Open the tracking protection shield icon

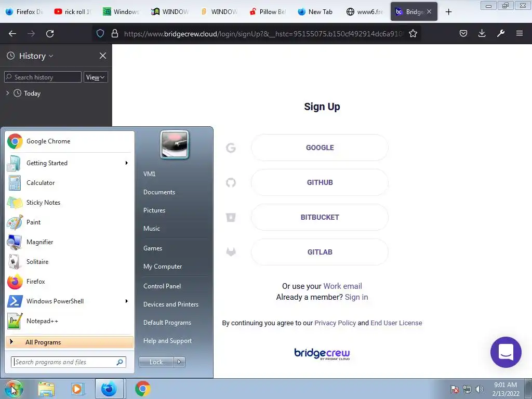[x=100, y=33]
